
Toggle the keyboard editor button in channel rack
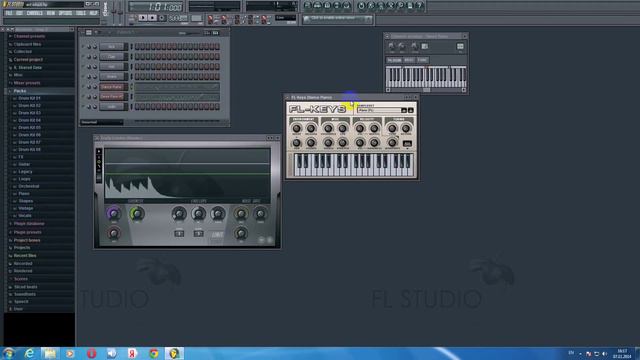point(215,33)
